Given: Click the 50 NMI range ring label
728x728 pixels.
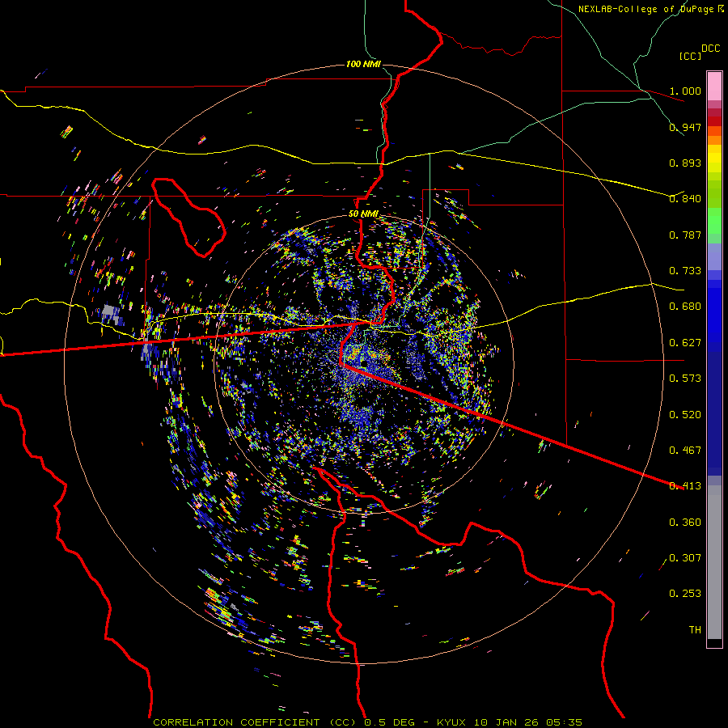Looking at the screenshot, I should (363, 214).
